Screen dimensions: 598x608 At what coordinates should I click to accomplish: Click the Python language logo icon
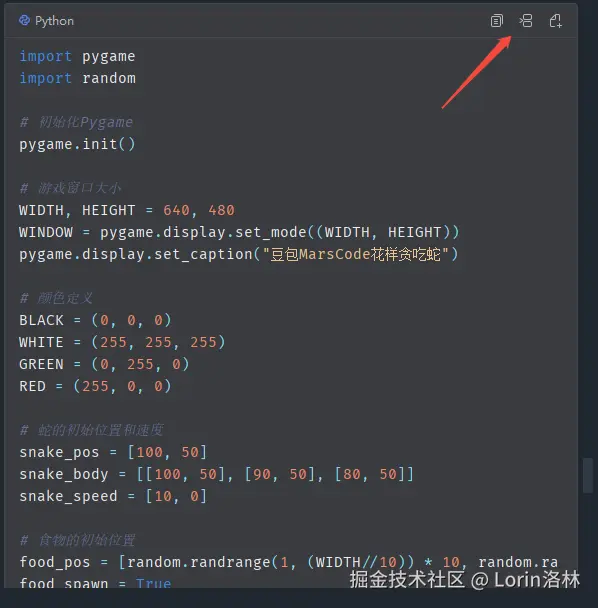tap(24, 20)
